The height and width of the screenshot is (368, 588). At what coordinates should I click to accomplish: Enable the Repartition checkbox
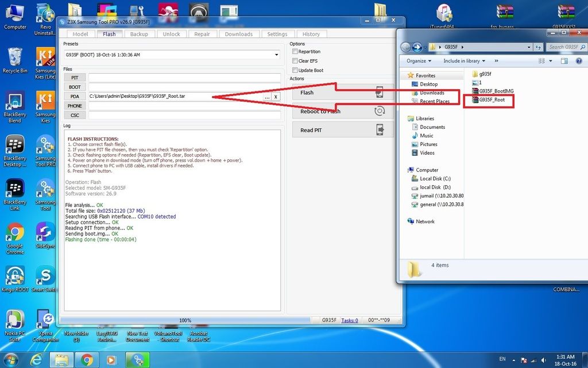tap(295, 51)
